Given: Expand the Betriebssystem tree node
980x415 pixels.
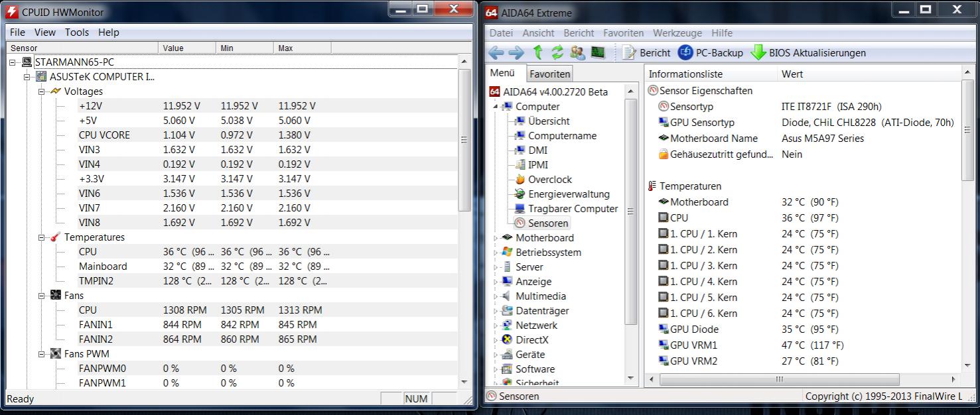Looking at the screenshot, I should 495,252.
